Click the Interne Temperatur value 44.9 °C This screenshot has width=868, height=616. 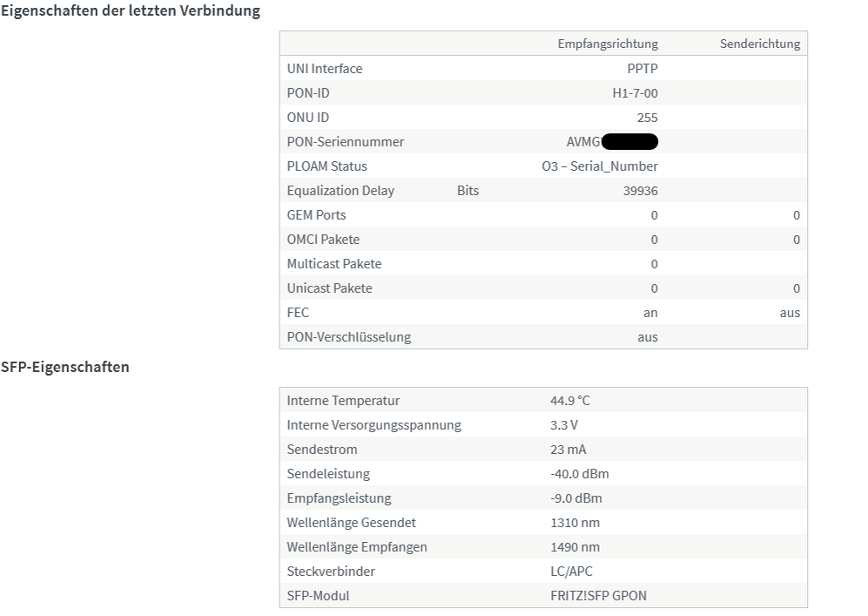click(569, 401)
